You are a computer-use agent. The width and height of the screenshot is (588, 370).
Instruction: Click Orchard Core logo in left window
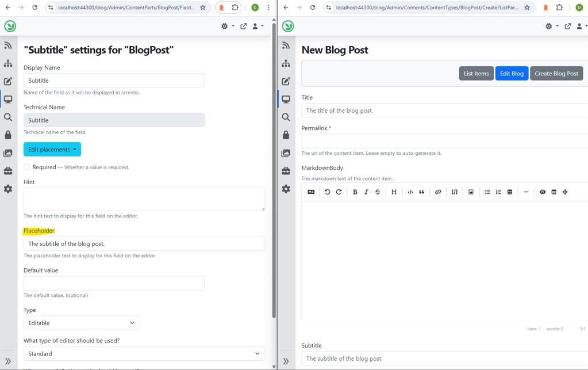click(10, 26)
